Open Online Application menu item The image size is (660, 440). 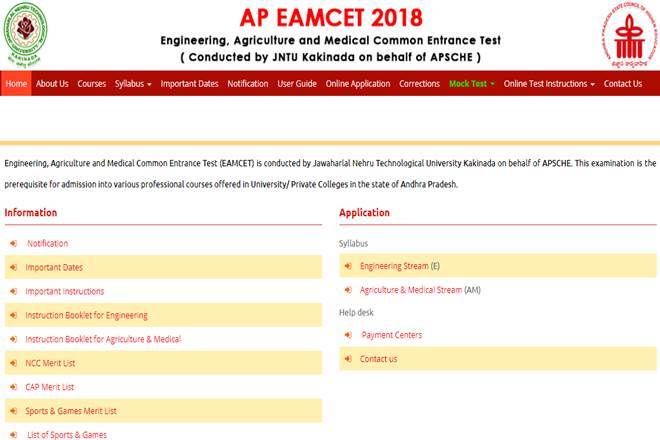coord(358,84)
